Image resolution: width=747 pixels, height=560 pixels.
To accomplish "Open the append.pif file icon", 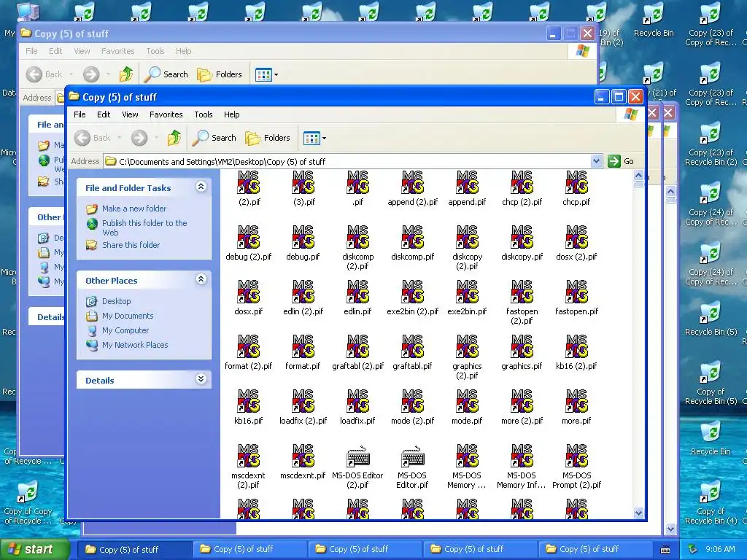I will pos(467,182).
